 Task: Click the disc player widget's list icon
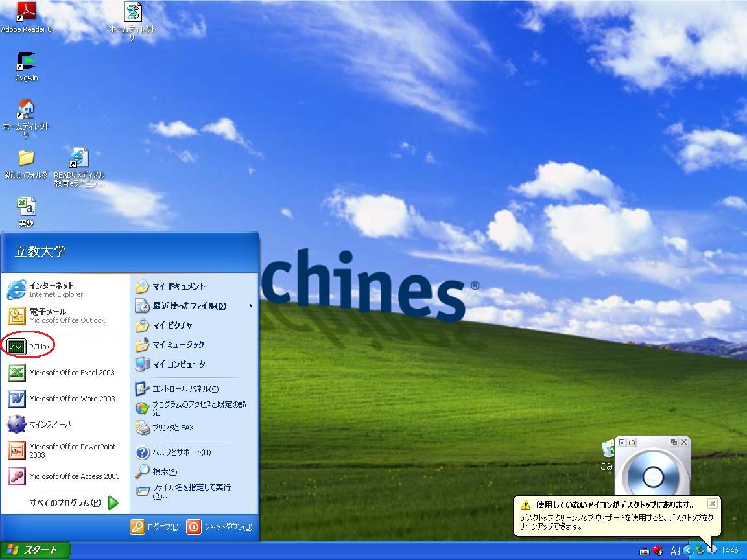click(x=622, y=443)
